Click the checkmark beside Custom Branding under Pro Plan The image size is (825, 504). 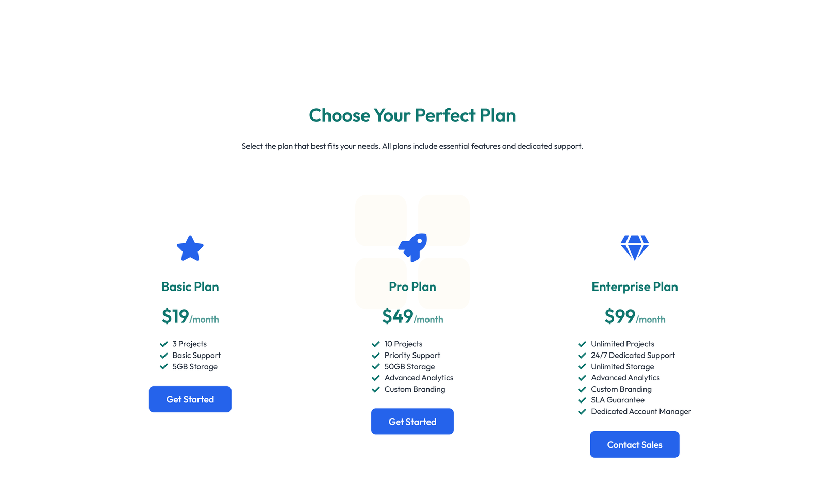pyautogui.click(x=375, y=390)
